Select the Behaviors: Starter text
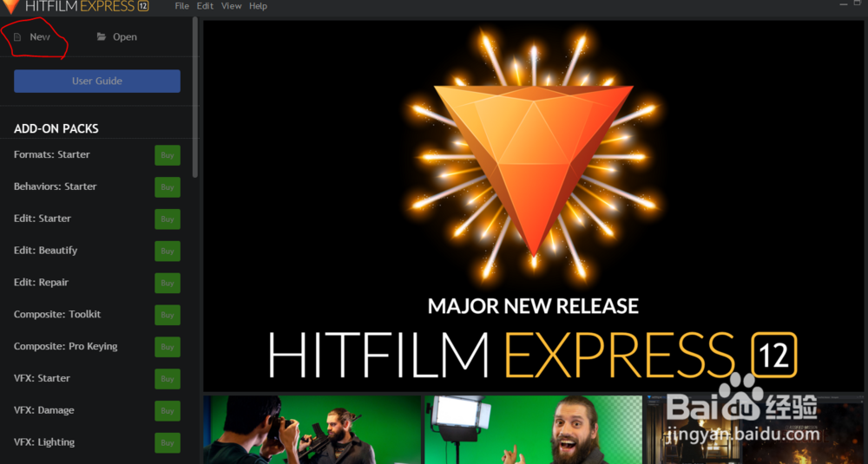 pyautogui.click(x=55, y=186)
